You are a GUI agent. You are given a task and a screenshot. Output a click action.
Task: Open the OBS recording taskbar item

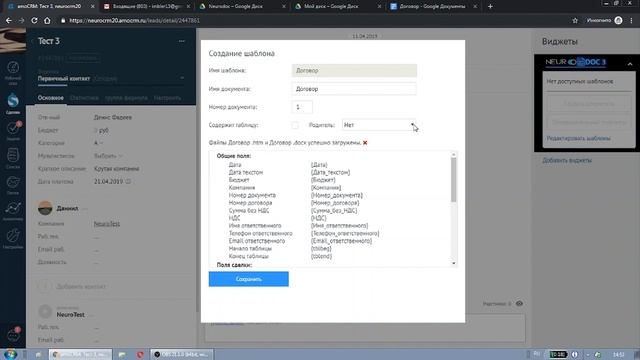coord(182,354)
